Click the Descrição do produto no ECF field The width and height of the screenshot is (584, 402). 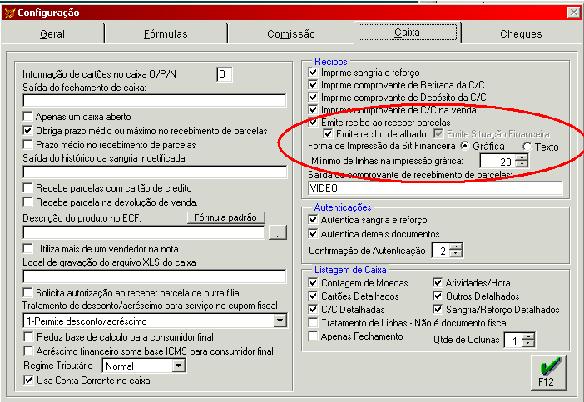143,232
